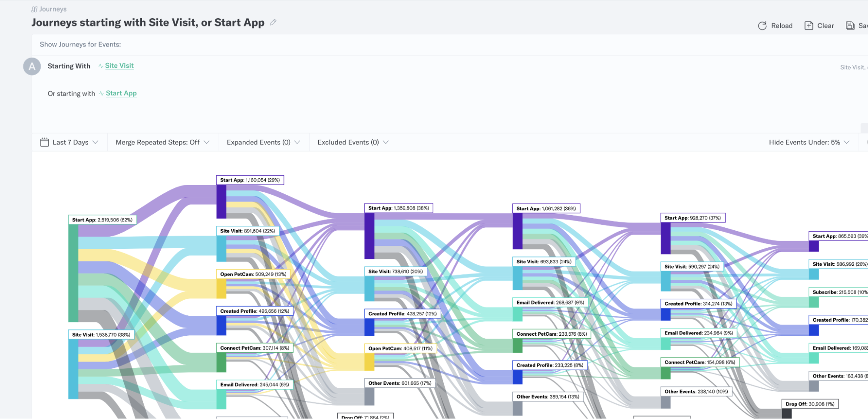Click event icon beside Site Visit
868x419 pixels.
point(101,66)
